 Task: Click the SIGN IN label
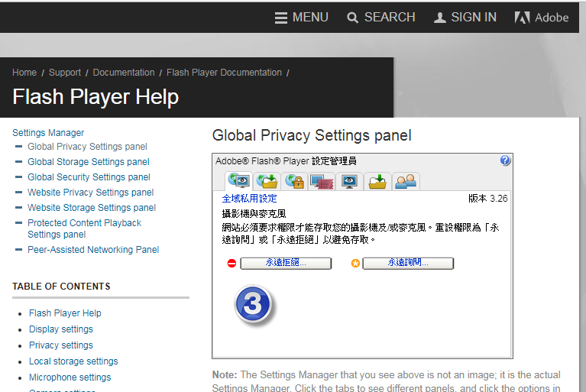pyautogui.click(x=474, y=18)
